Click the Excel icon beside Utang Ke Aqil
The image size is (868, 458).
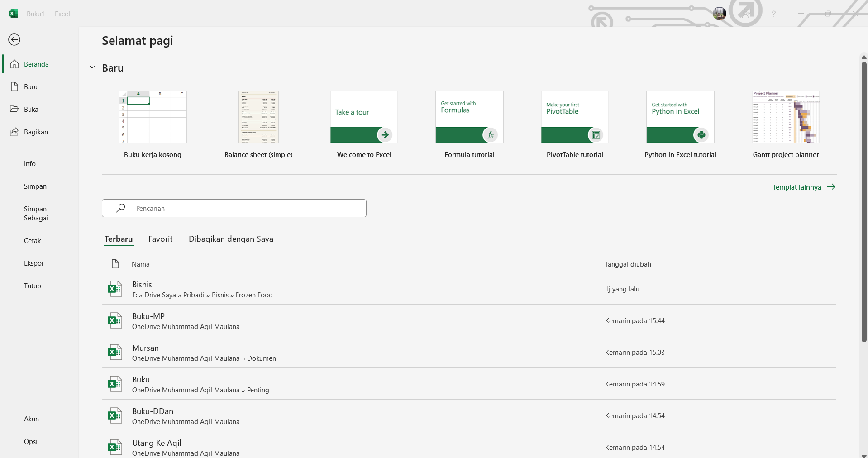(115, 447)
